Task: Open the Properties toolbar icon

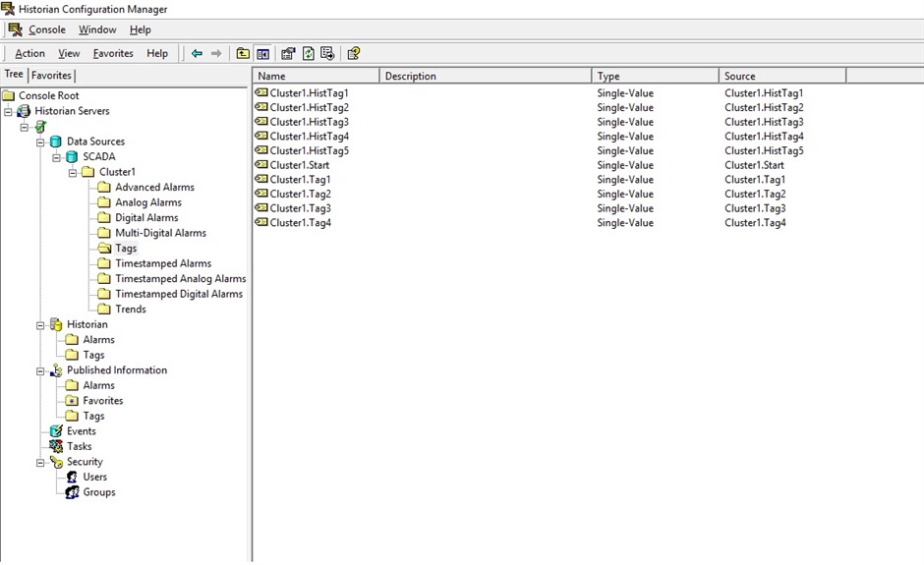Action: (288, 54)
